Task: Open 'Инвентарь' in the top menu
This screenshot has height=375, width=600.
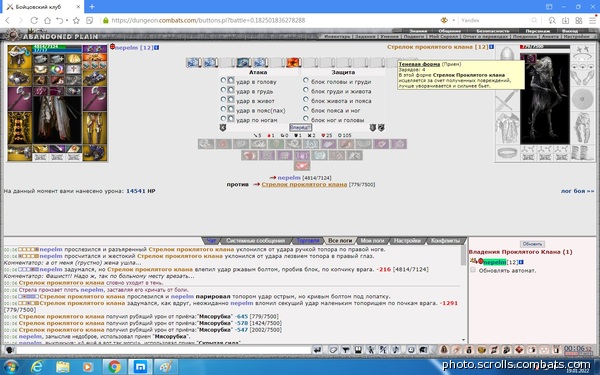Action: point(338,36)
